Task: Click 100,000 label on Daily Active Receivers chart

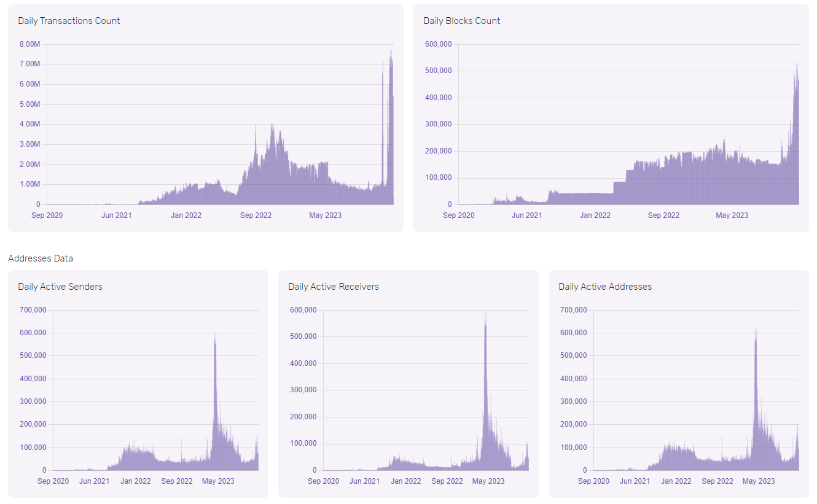Action: [x=303, y=443]
